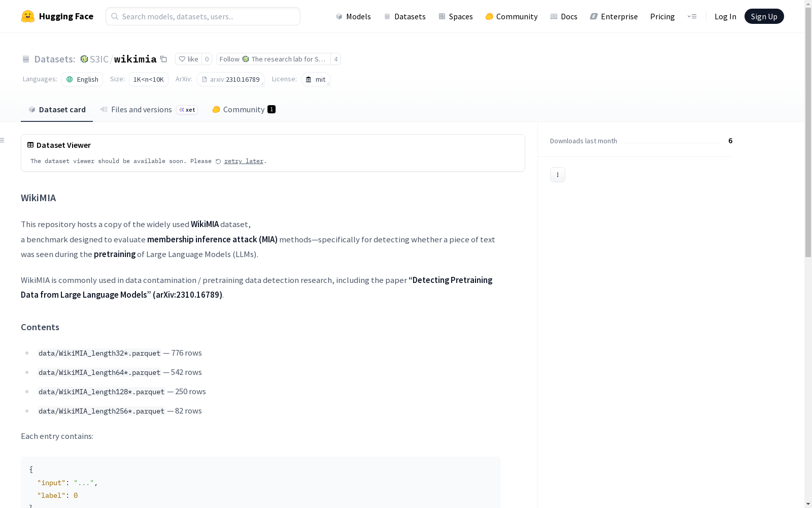This screenshot has height=508, width=812.
Task: Open the follower count of 4
Action: point(335,59)
